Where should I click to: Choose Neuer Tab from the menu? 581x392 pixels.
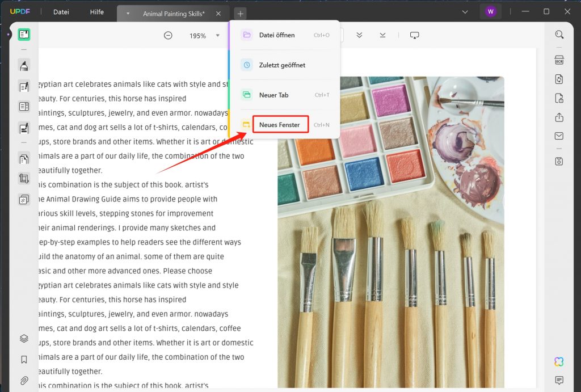pyautogui.click(x=285, y=95)
